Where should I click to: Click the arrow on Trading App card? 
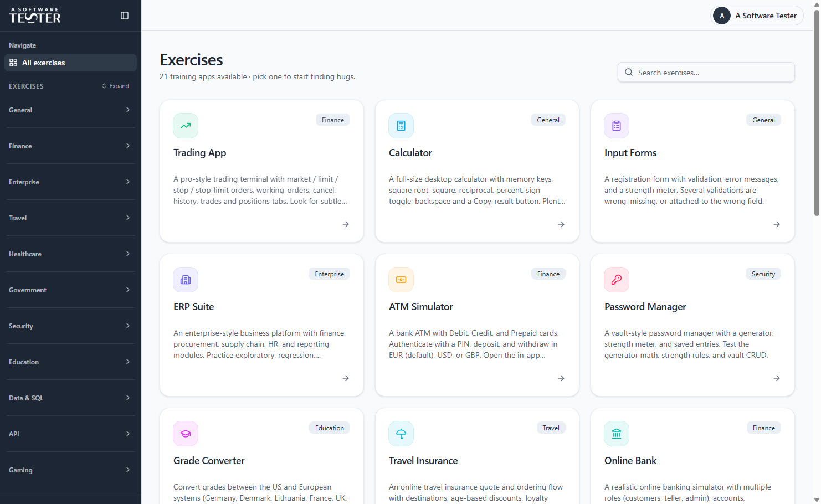[x=346, y=224]
